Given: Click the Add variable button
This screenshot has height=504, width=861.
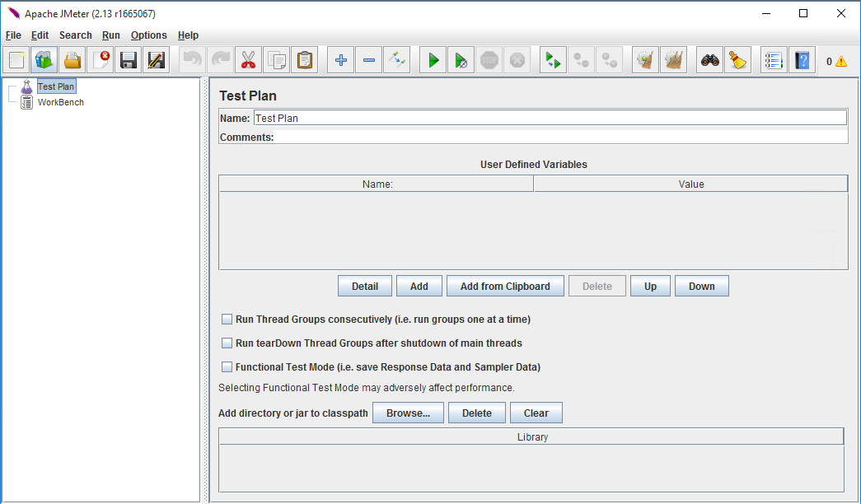Looking at the screenshot, I should coord(419,286).
